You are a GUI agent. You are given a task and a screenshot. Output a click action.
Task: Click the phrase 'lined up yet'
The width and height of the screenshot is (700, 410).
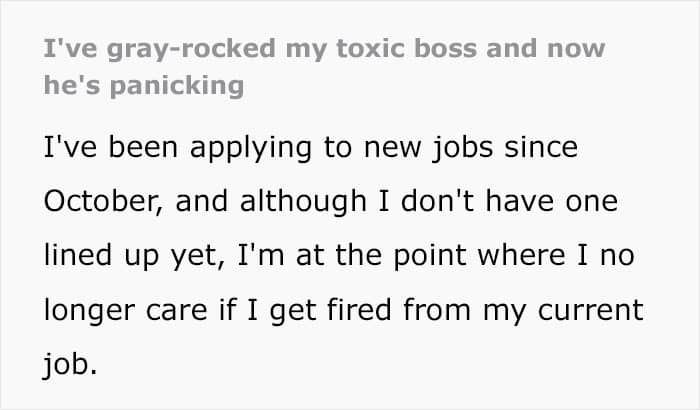pyautogui.click(x=127, y=255)
